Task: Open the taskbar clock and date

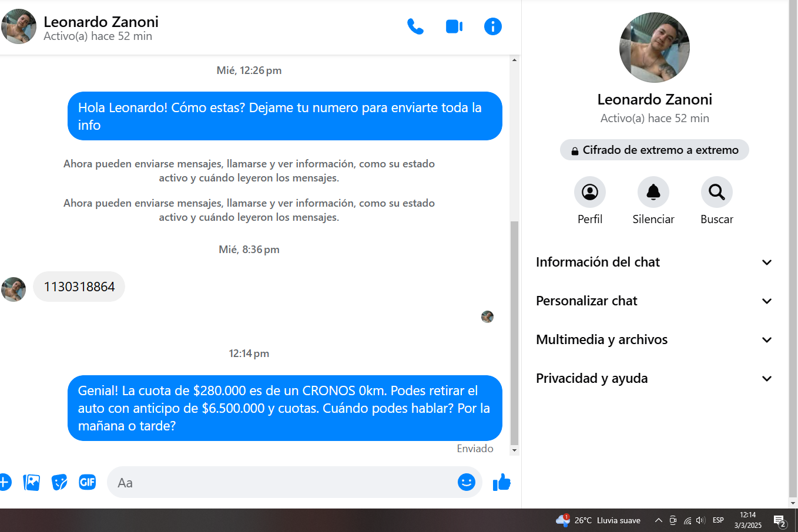Action: pos(748,520)
